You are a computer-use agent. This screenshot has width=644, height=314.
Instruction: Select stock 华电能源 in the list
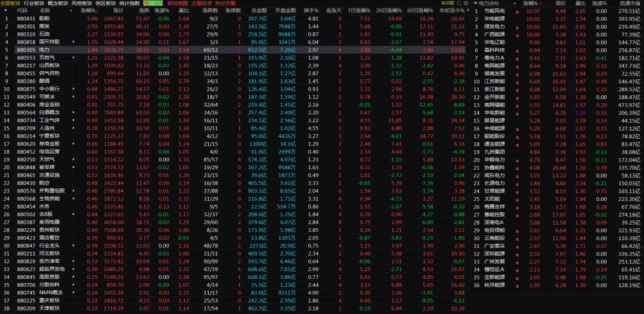coord(557,19)
